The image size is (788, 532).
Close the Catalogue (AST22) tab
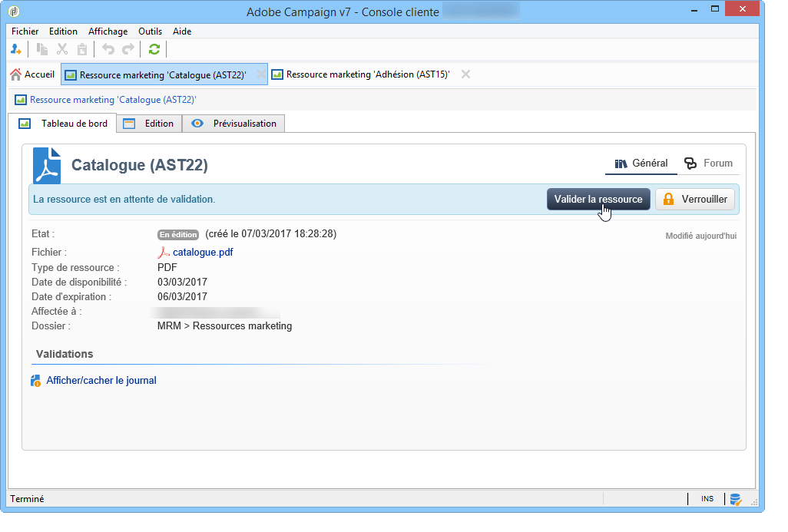click(261, 74)
